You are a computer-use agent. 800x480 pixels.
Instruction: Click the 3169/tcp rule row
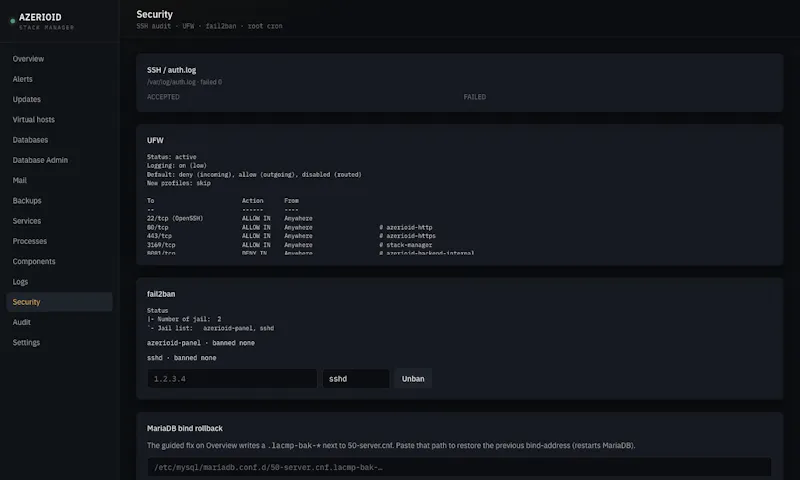(289, 245)
